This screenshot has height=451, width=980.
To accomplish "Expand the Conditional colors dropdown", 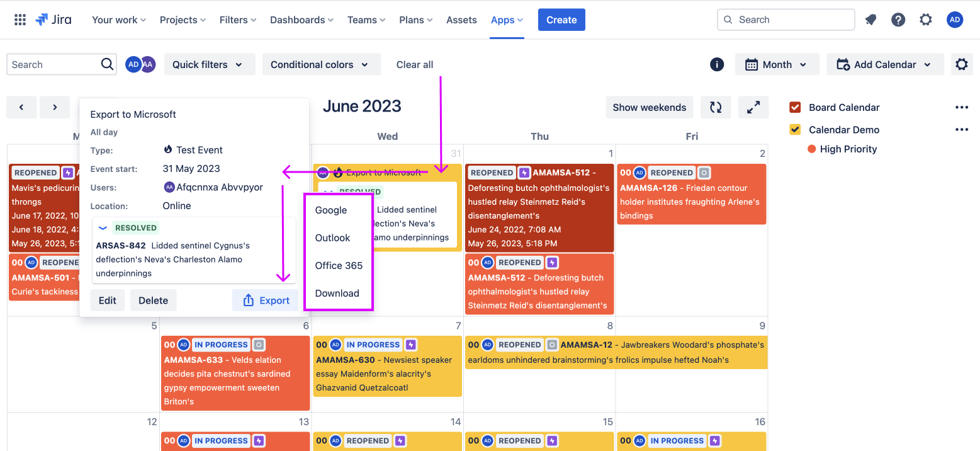I will (321, 64).
